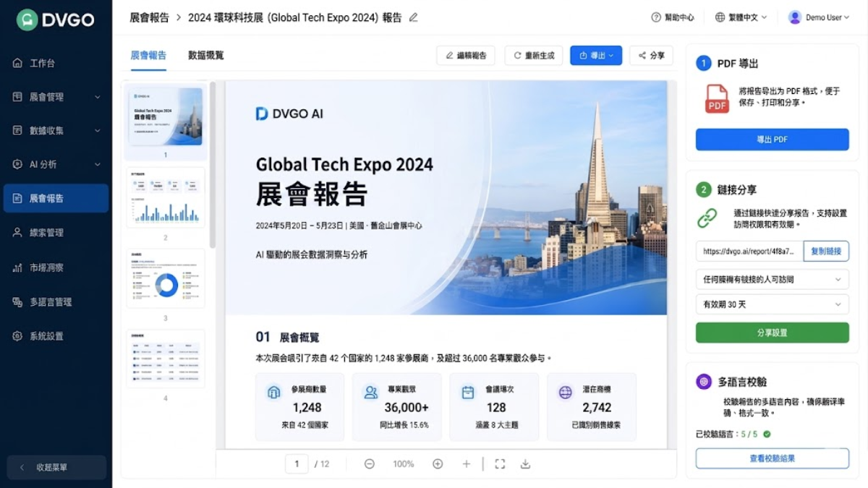Switch to the 展會報告 tab

tap(148, 56)
